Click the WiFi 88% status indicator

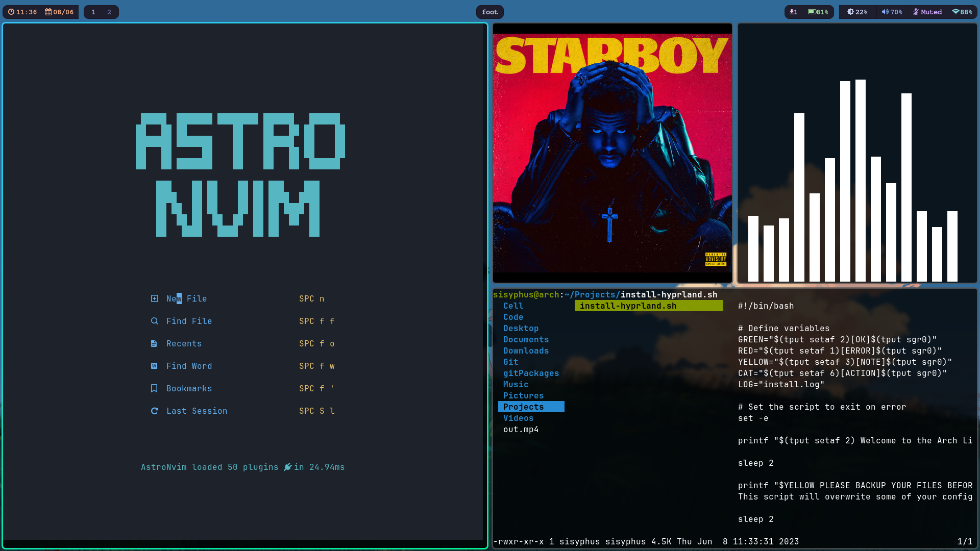pyautogui.click(x=962, y=12)
